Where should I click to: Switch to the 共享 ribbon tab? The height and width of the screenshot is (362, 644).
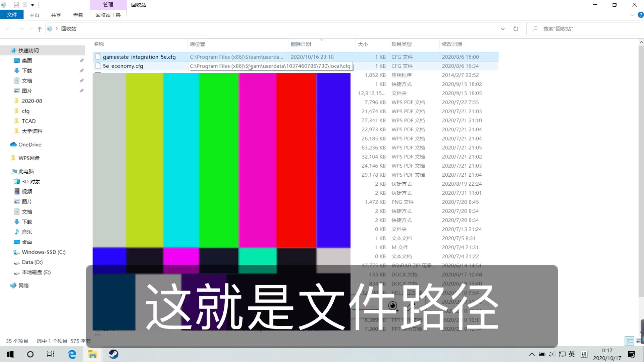56,15
